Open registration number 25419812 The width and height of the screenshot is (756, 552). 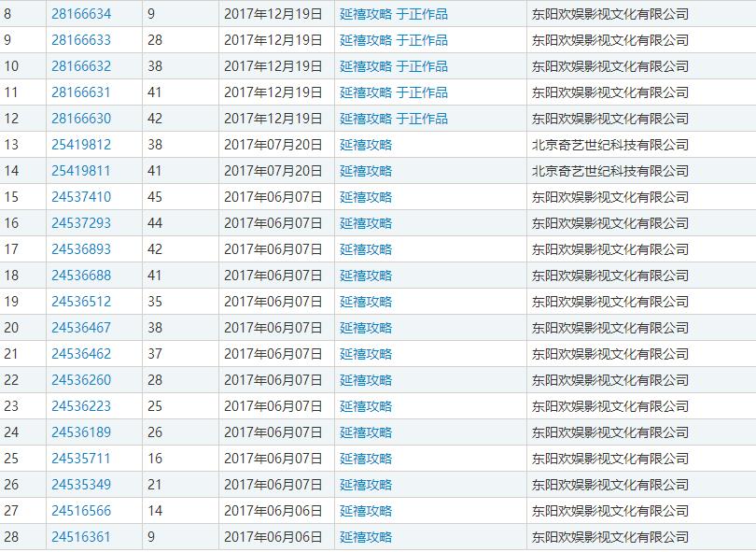point(81,145)
